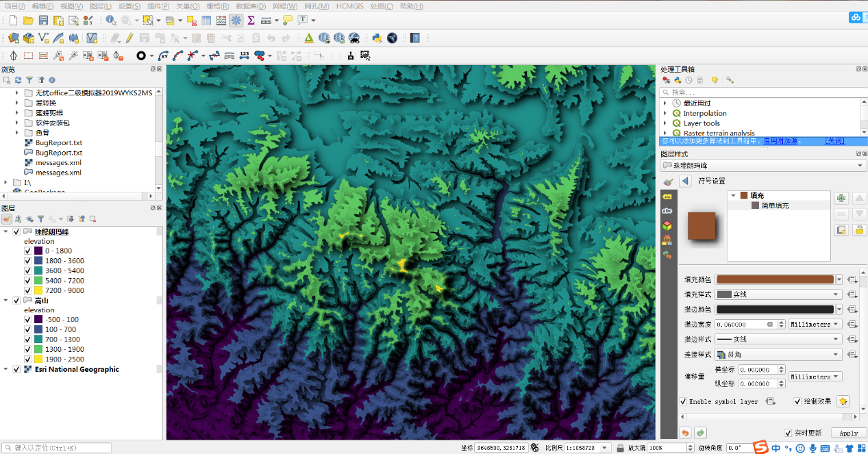
Task: Click the Toolbox processing icon
Action: tap(236, 21)
